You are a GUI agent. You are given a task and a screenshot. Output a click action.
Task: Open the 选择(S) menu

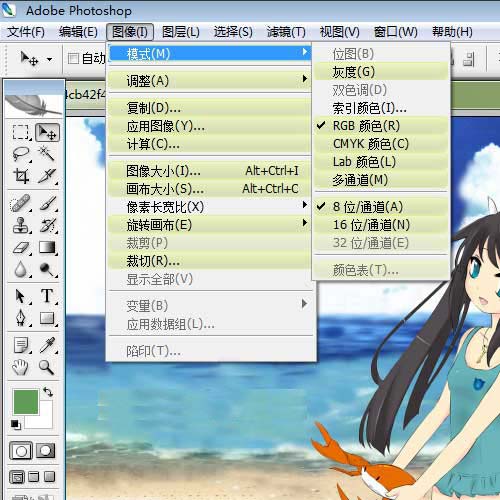(233, 32)
